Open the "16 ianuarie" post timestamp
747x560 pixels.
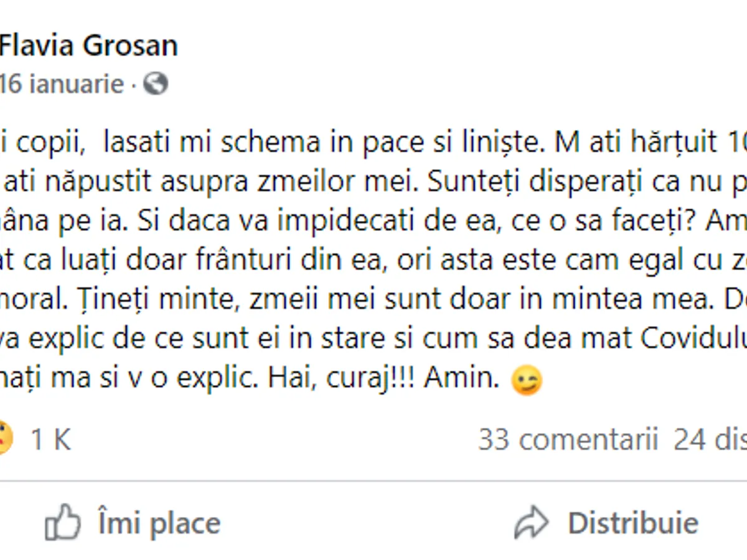tap(62, 83)
